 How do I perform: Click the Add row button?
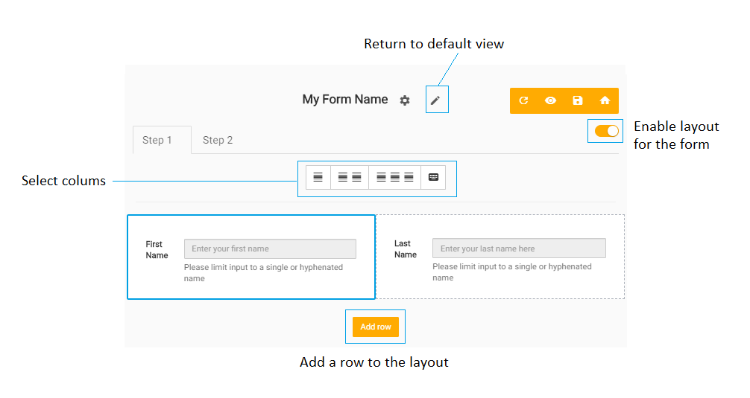[x=375, y=327]
